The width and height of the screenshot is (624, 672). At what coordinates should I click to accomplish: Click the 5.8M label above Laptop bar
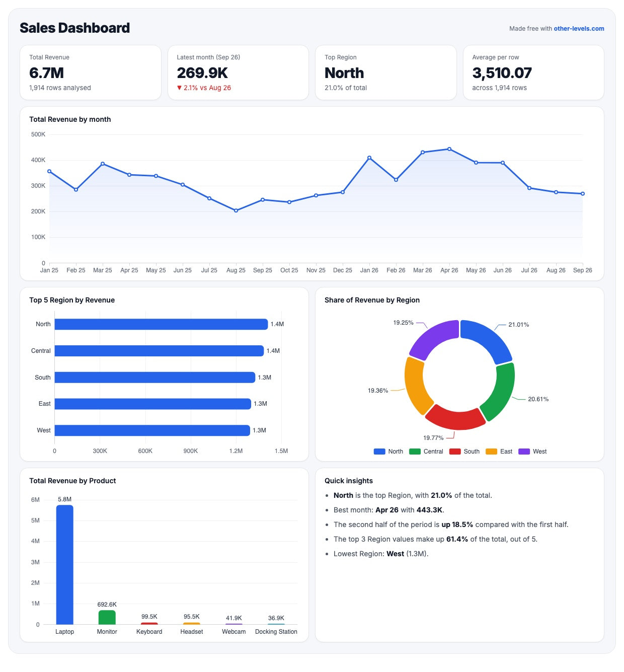pyautogui.click(x=64, y=499)
